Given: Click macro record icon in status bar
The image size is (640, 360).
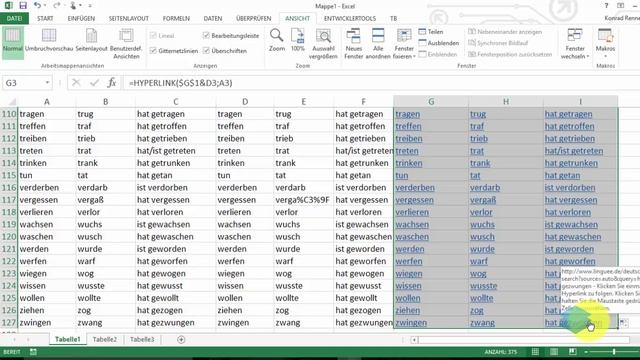Looking at the screenshot, I should click(x=33, y=352).
